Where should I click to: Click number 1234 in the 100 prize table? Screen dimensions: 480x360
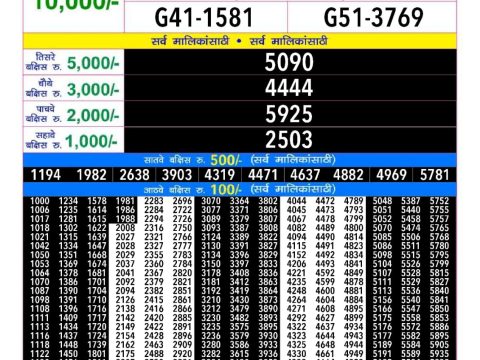coord(68,201)
